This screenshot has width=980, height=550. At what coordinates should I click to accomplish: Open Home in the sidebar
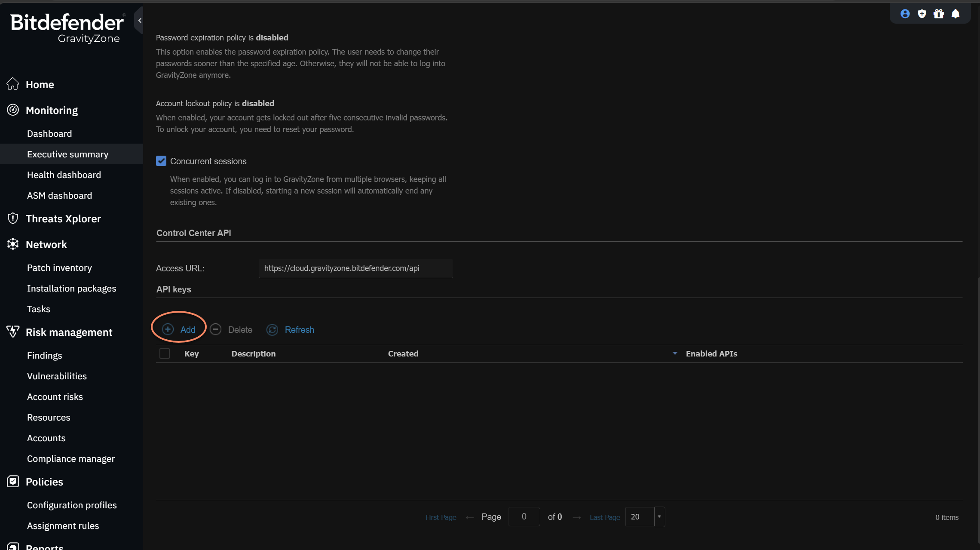(40, 84)
